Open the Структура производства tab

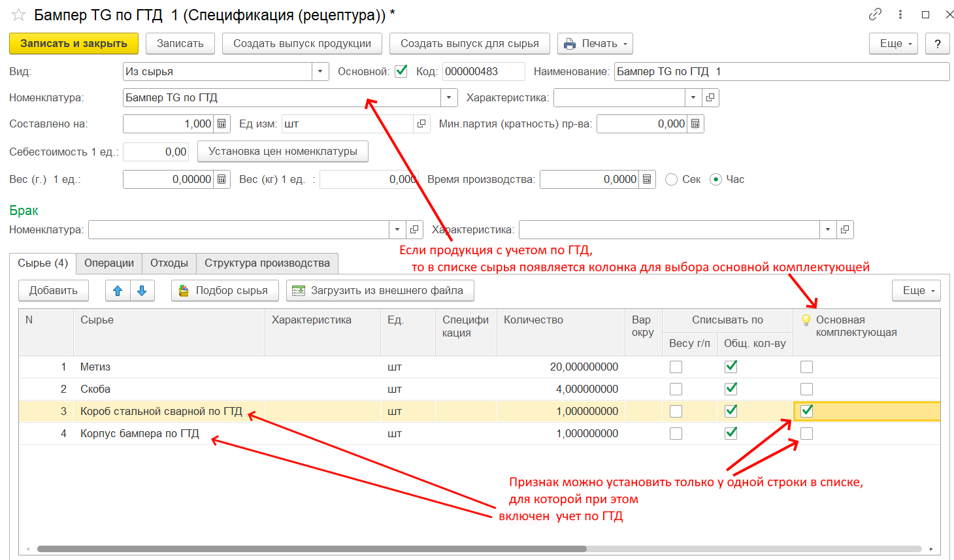coord(267,263)
